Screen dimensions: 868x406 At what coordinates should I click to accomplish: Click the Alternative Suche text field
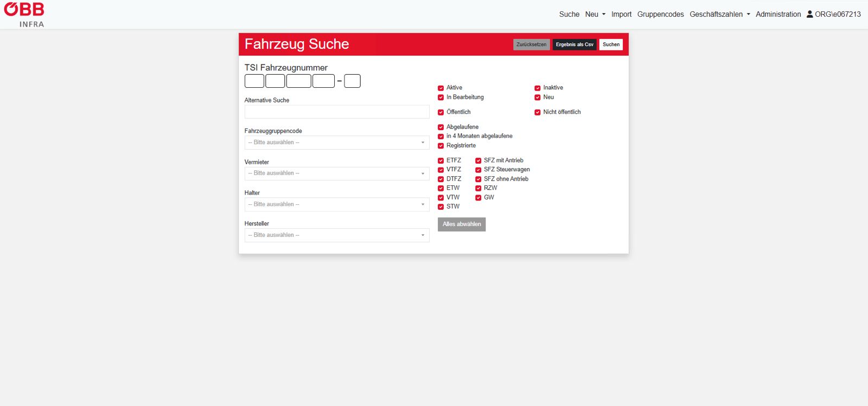pos(337,112)
